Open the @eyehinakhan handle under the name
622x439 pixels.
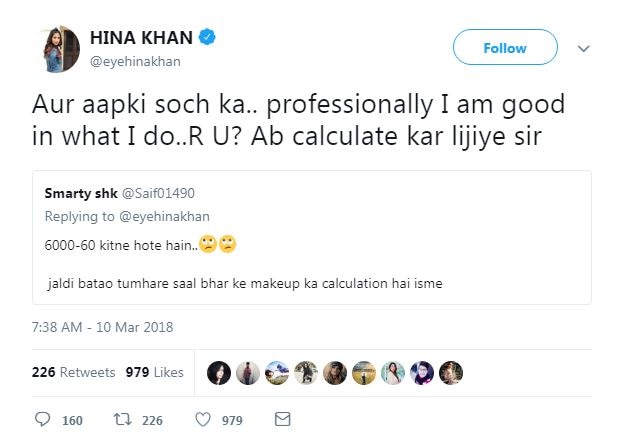[135, 61]
